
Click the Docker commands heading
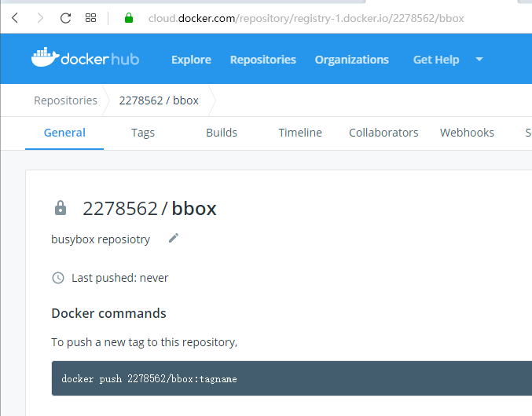click(108, 313)
